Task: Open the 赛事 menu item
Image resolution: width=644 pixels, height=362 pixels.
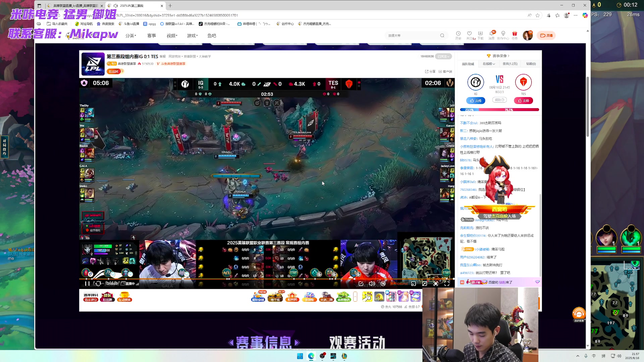Action: tap(152, 36)
